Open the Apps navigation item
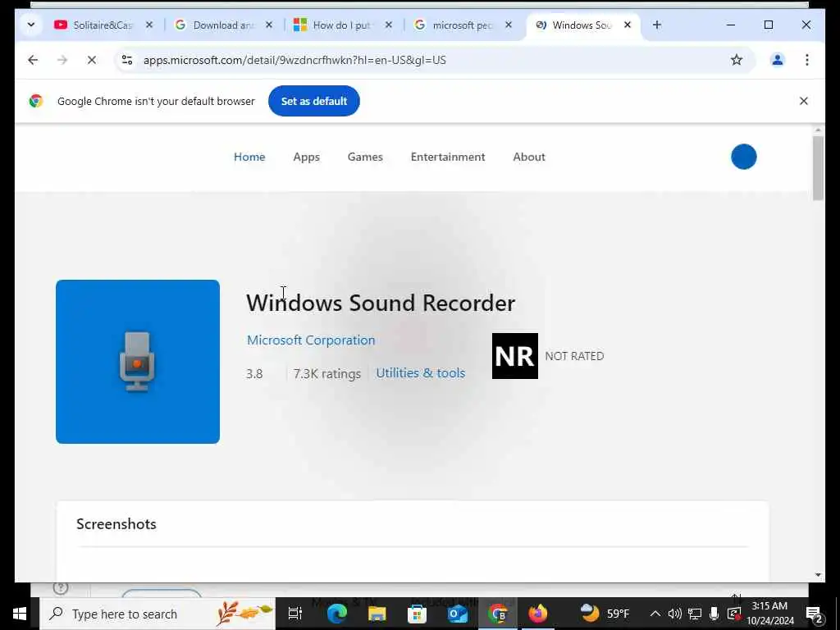The width and height of the screenshot is (840, 630). click(307, 157)
